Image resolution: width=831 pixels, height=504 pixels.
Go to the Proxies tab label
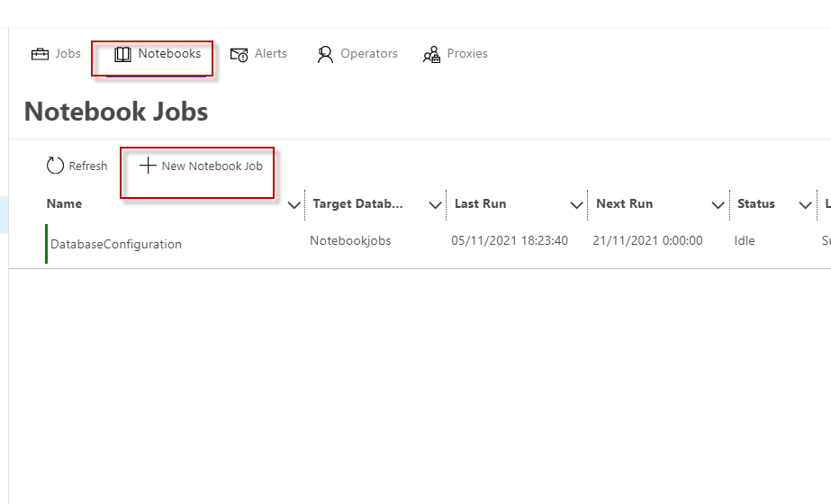467,54
